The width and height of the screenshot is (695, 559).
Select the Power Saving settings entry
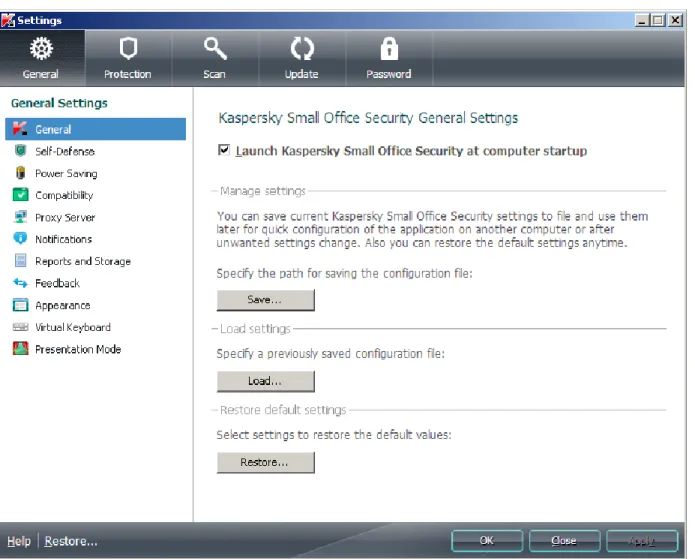(x=95, y=173)
